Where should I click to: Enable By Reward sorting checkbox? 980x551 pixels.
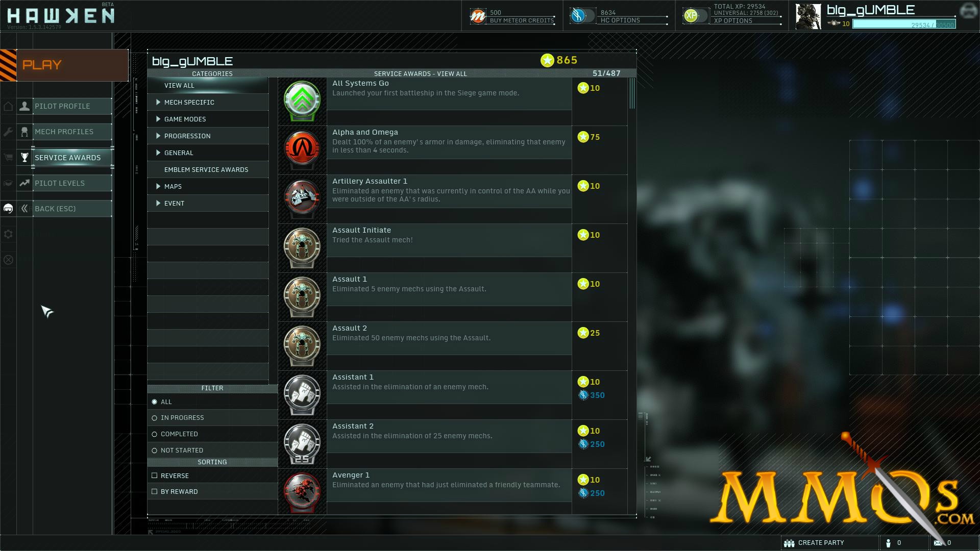click(x=154, y=491)
